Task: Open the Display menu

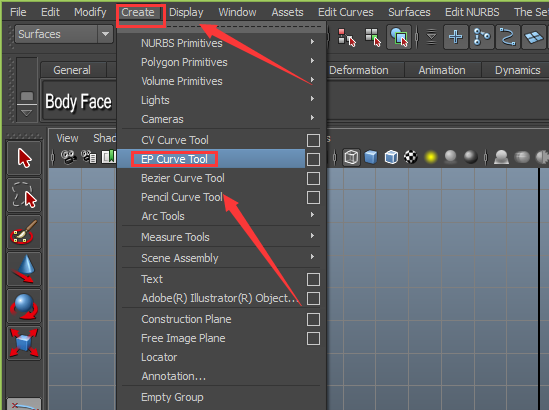Action: (186, 12)
